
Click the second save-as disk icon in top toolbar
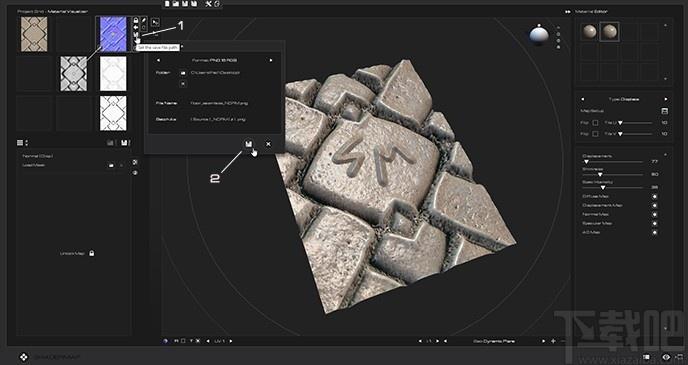[x=194, y=4]
